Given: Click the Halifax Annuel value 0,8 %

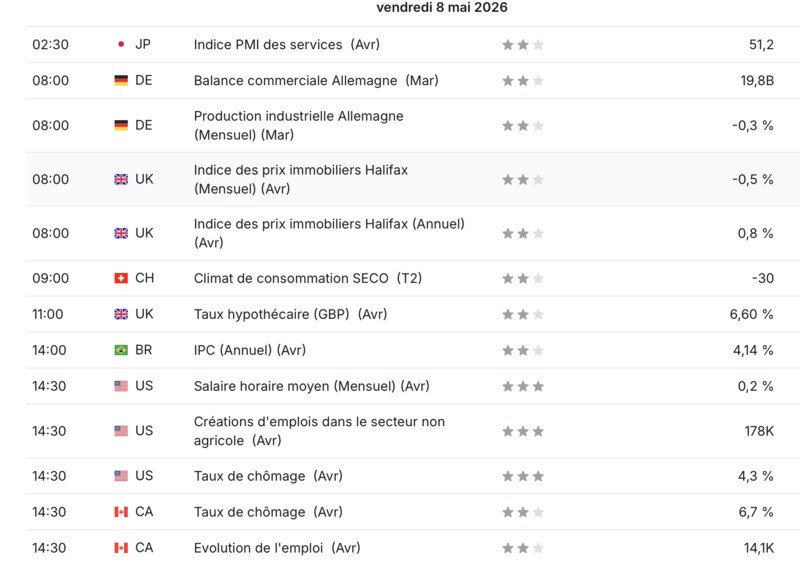Looking at the screenshot, I should coord(755,234).
